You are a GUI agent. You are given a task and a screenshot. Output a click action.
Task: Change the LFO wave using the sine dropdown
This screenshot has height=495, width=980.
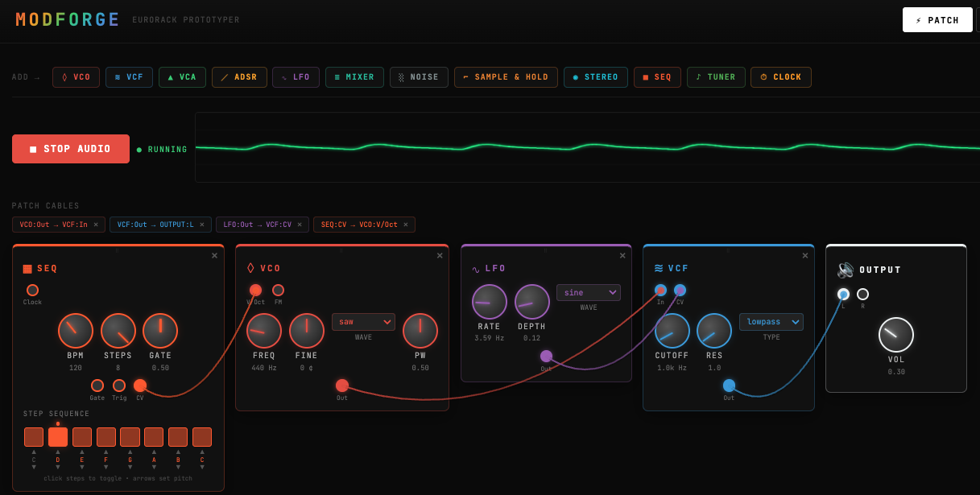point(588,292)
